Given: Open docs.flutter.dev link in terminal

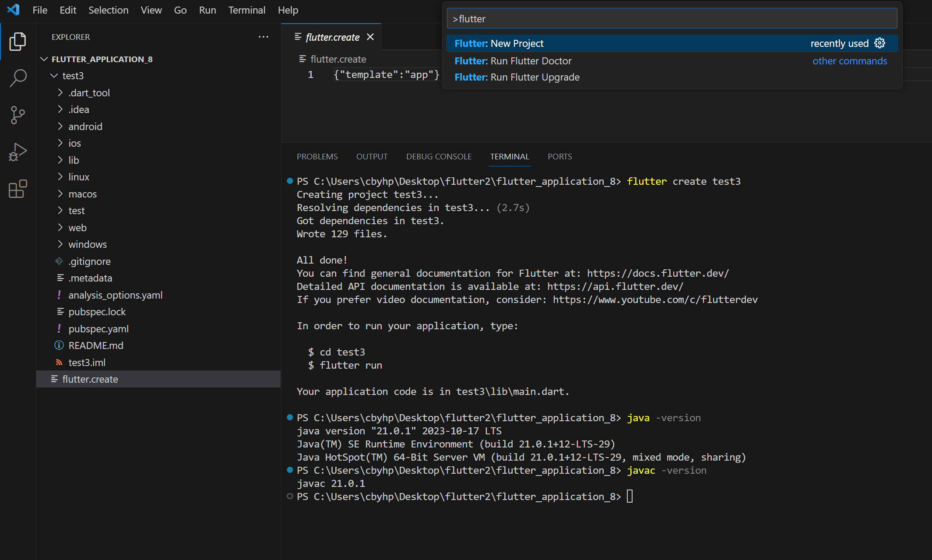Looking at the screenshot, I should coord(658,273).
